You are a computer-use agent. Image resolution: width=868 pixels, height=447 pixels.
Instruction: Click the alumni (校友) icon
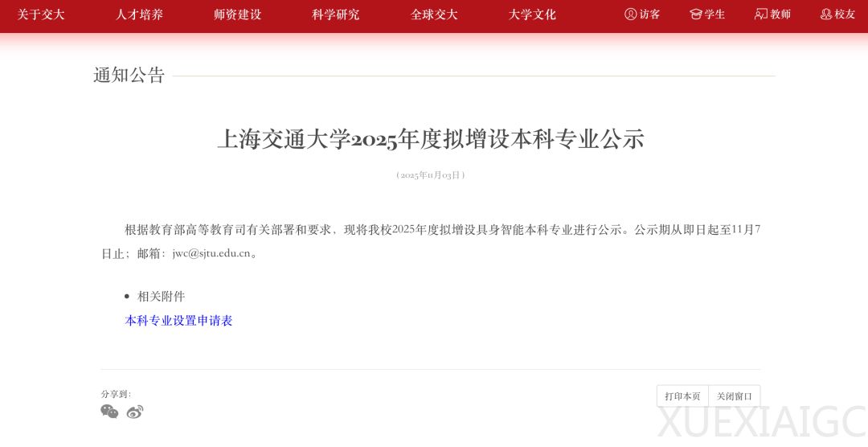click(x=826, y=14)
